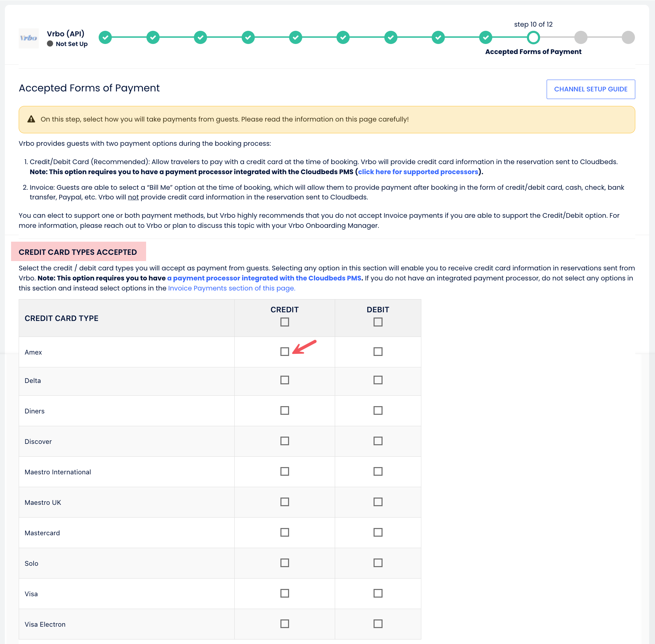
Task: Click the warning triangle icon in banner
Action: [x=31, y=119]
